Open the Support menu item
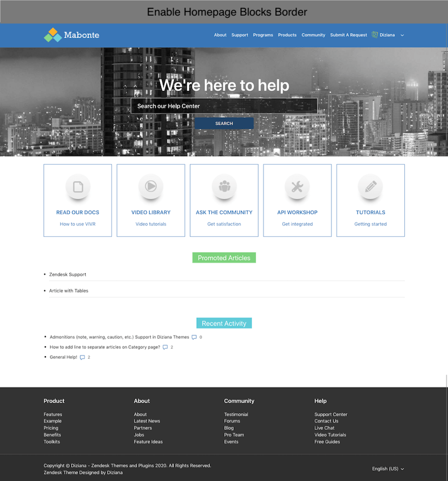The width and height of the screenshot is (448, 481). pyautogui.click(x=239, y=35)
